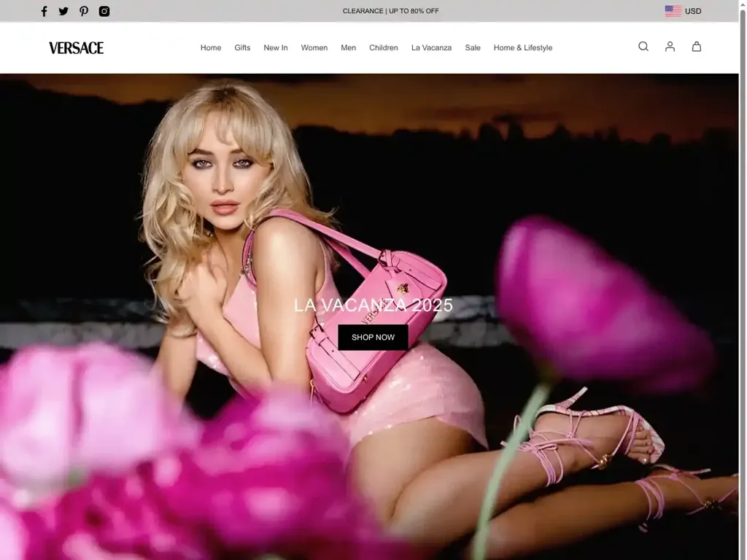Click the Home & Lifestyle menu

click(x=523, y=48)
